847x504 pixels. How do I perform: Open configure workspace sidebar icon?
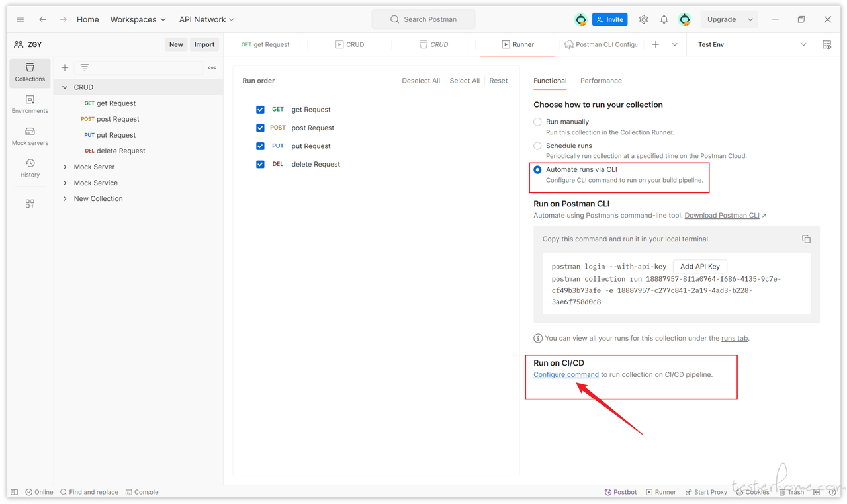coord(30,204)
